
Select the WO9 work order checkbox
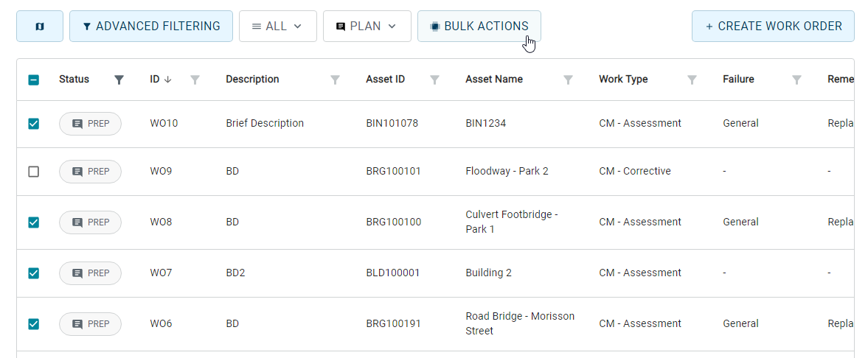click(x=34, y=172)
